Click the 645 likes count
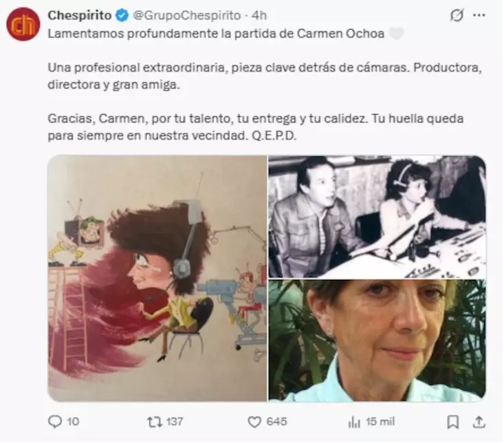The width and height of the screenshot is (504, 443). pos(276,422)
